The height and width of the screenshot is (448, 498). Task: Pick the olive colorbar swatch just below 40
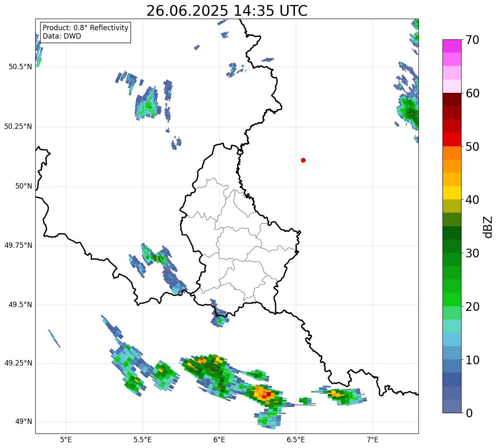[452, 206]
